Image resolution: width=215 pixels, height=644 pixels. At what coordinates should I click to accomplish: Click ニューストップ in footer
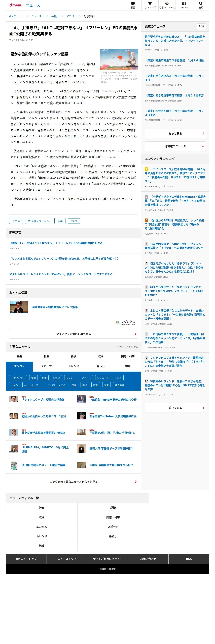[67, 559]
